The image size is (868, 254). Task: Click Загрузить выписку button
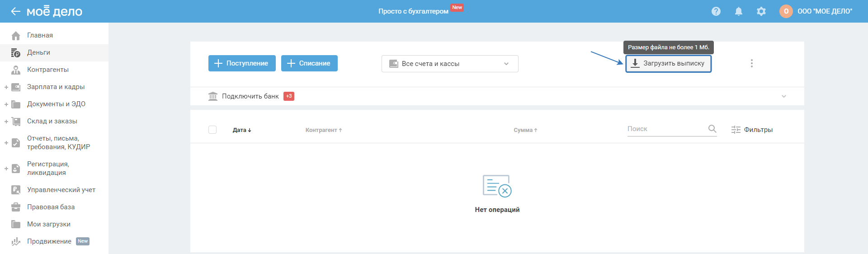668,63
